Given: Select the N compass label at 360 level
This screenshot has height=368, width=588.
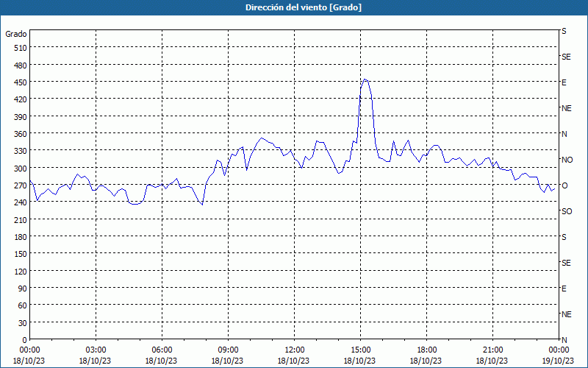Looking at the screenshot, I should [x=564, y=134].
